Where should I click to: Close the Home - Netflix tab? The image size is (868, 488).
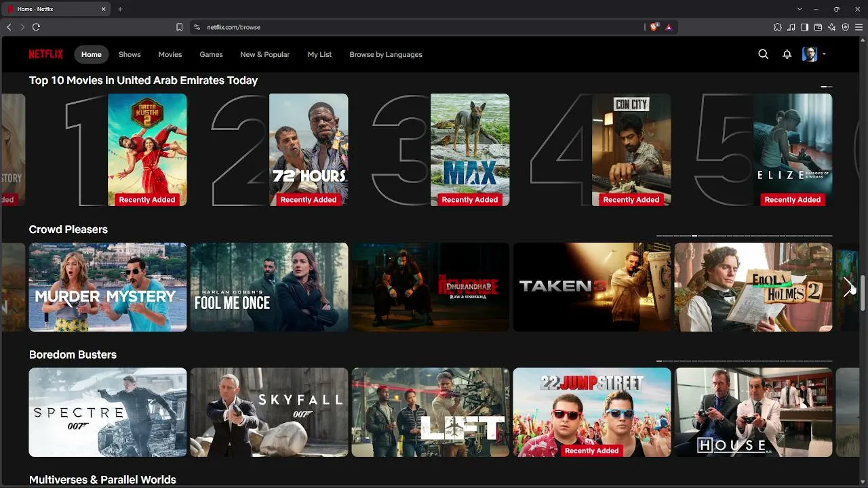click(x=104, y=9)
